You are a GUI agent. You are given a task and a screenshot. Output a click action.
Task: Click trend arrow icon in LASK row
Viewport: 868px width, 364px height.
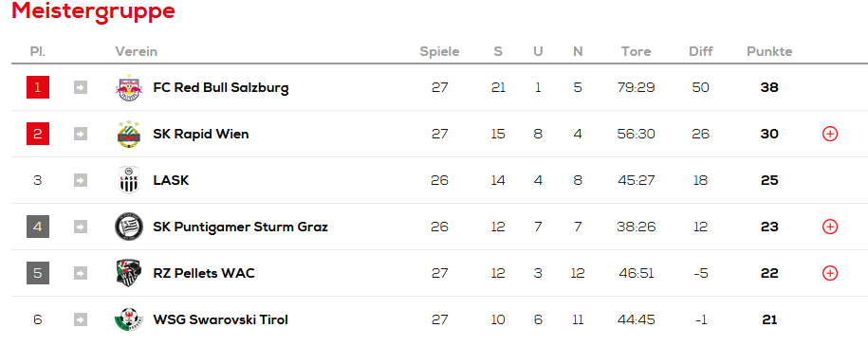pos(81,180)
